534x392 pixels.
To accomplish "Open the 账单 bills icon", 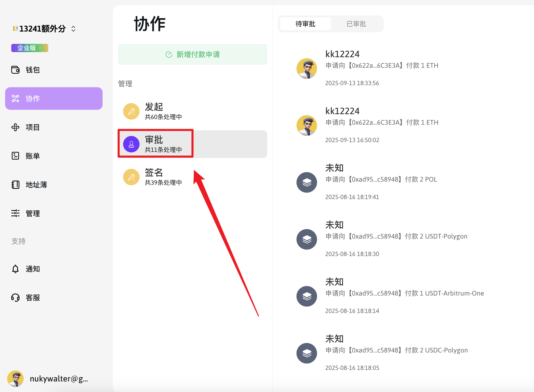I will click(x=15, y=156).
